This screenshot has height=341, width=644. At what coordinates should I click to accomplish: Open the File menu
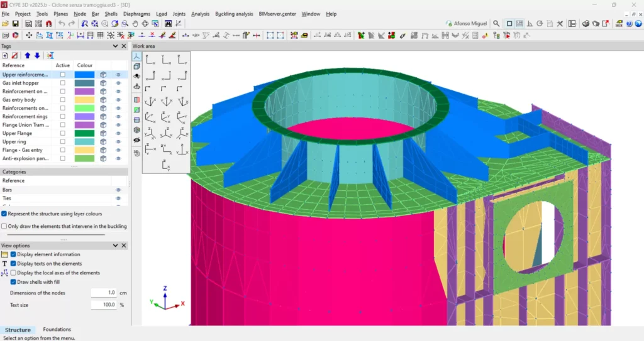pyautogui.click(x=5, y=14)
